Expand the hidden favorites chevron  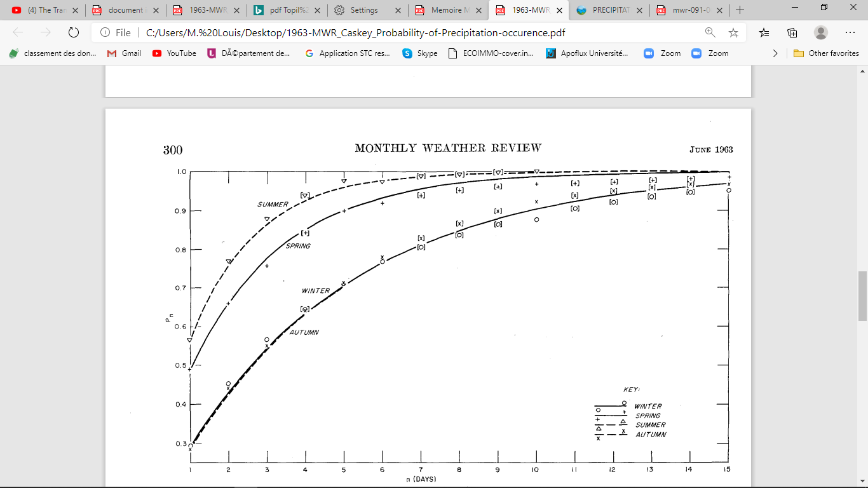(x=775, y=53)
